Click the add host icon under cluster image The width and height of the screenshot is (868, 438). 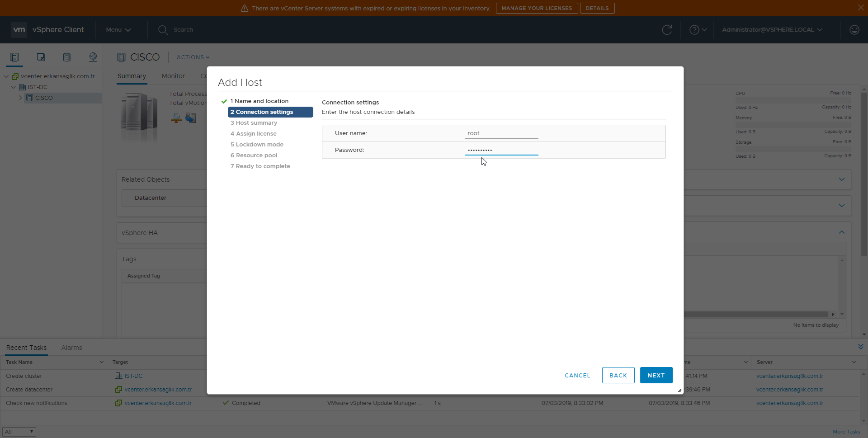176,118
